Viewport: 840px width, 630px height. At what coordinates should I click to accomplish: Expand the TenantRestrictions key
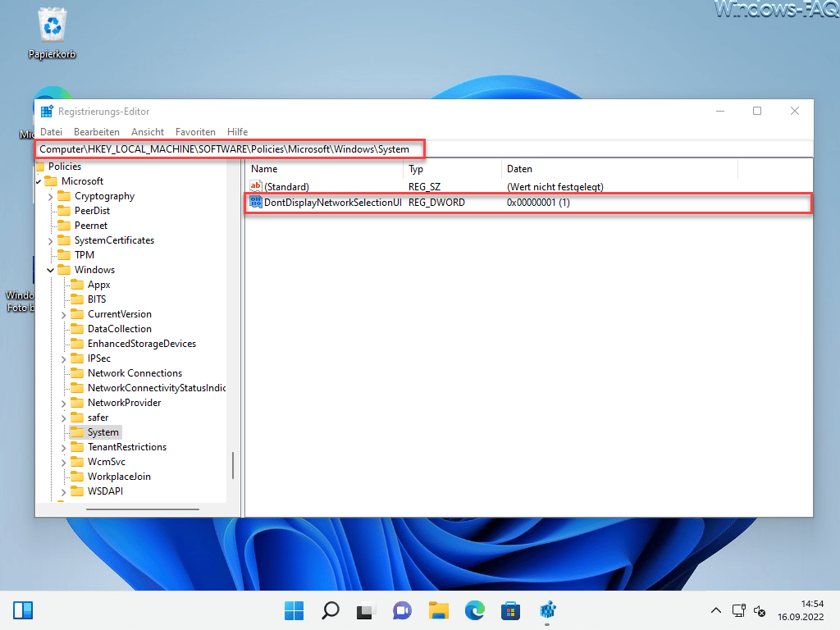[64, 448]
